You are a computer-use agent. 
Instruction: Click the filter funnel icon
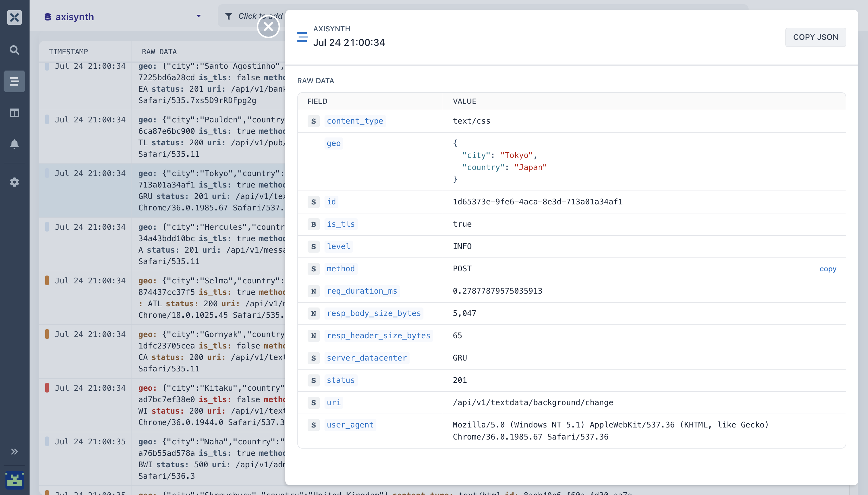point(229,16)
